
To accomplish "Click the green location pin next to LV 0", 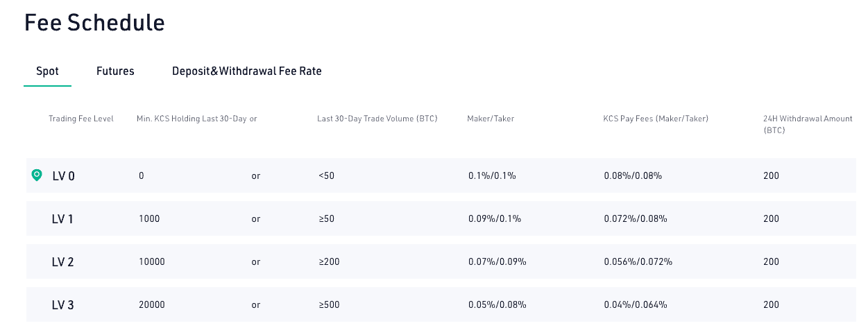I will (x=37, y=175).
